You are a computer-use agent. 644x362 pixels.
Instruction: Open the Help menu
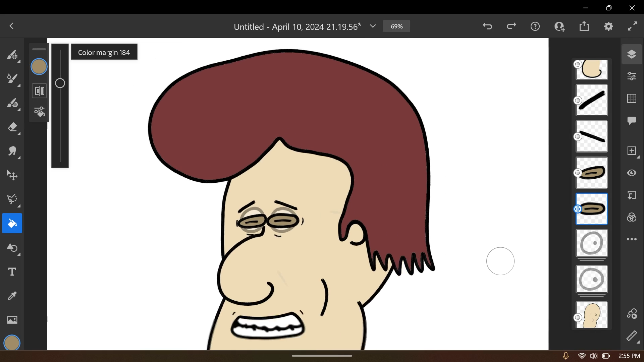(535, 26)
